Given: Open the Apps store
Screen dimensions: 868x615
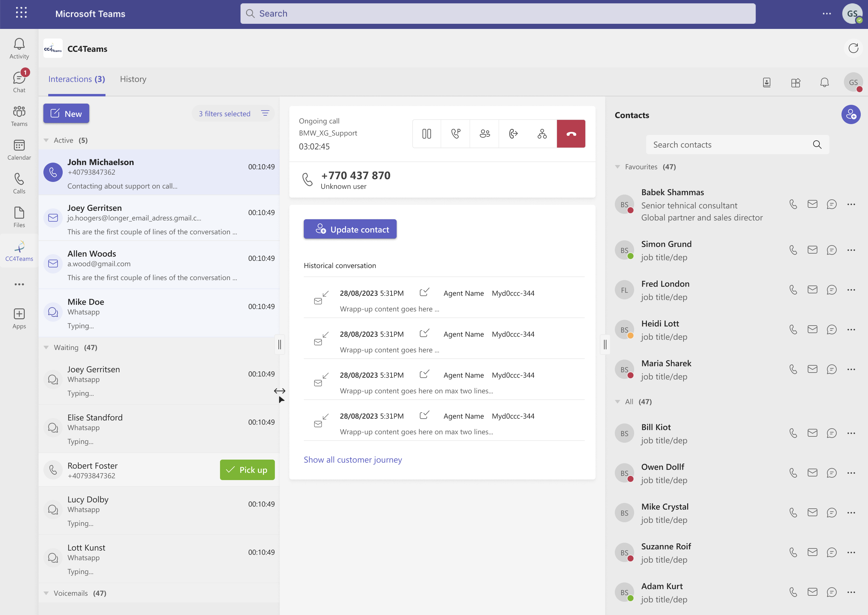Looking at the screenshot, I should point(19,318).
